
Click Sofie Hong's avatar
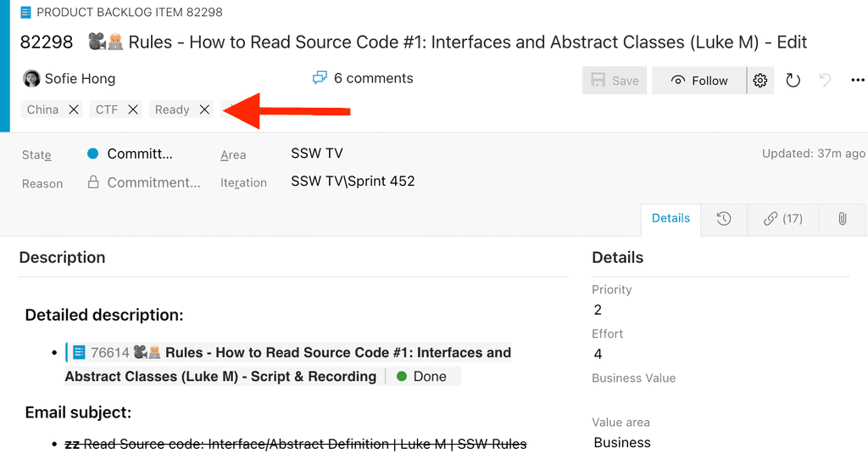click(x=31, y=79)
